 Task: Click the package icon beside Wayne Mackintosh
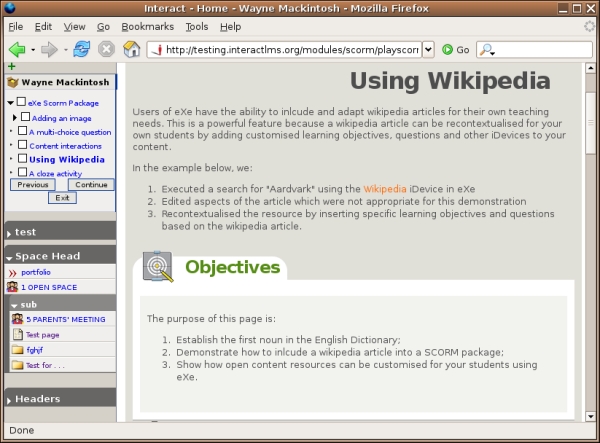pyautogui.click(x=13, y=82)
